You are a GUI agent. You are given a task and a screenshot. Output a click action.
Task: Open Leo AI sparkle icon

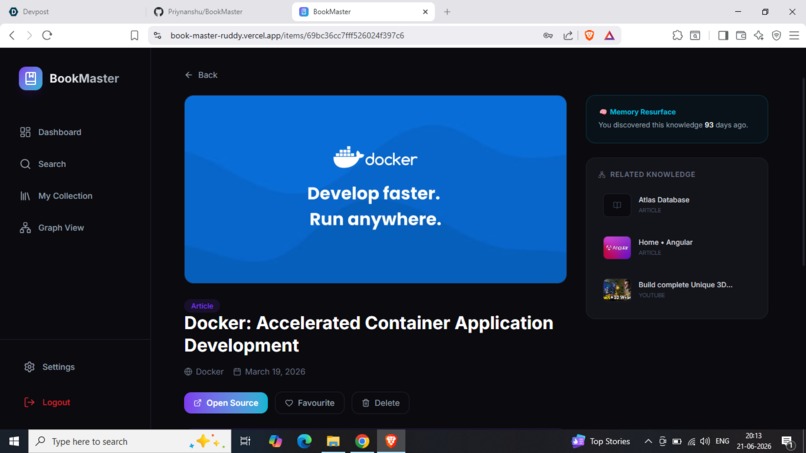point(759,35)
